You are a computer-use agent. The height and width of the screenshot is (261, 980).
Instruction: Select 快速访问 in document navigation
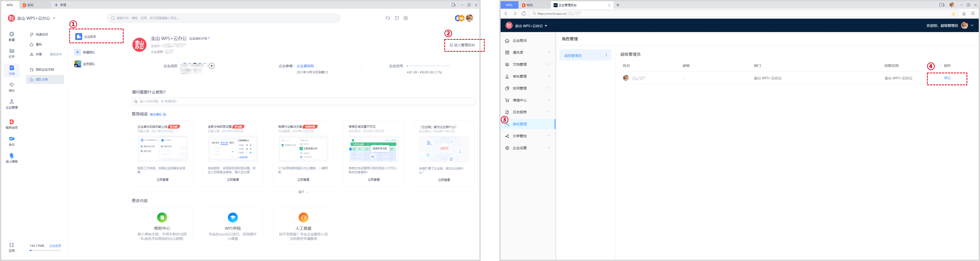(x=45, y=35)
